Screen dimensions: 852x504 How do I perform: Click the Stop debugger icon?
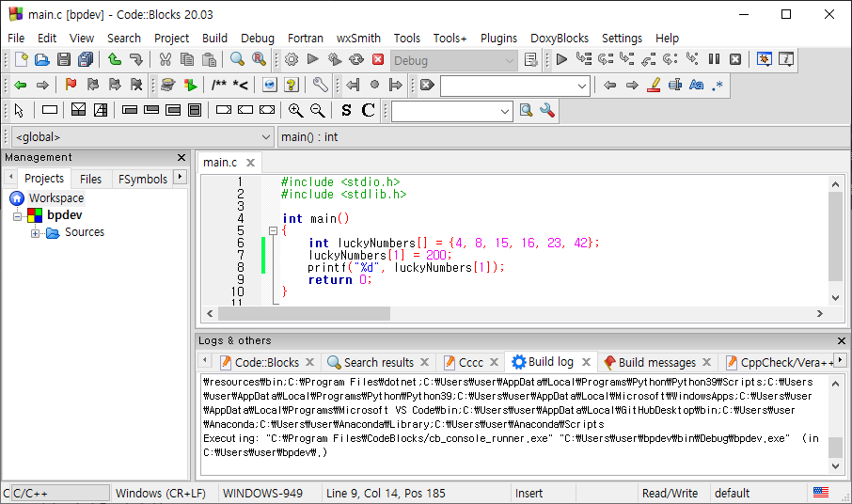[x=735, y=59]
